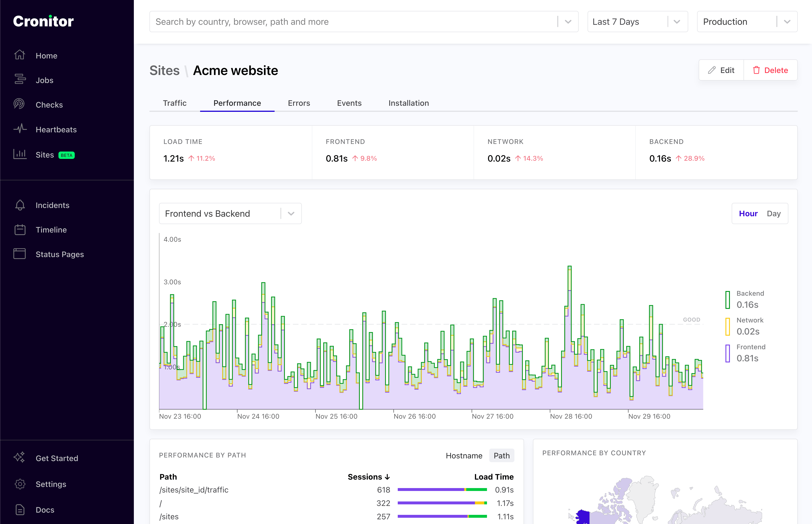Viewport: 812px width, 524px height.
Task: Switch chart granularity to Hour
Action: (x=748, y=213)
